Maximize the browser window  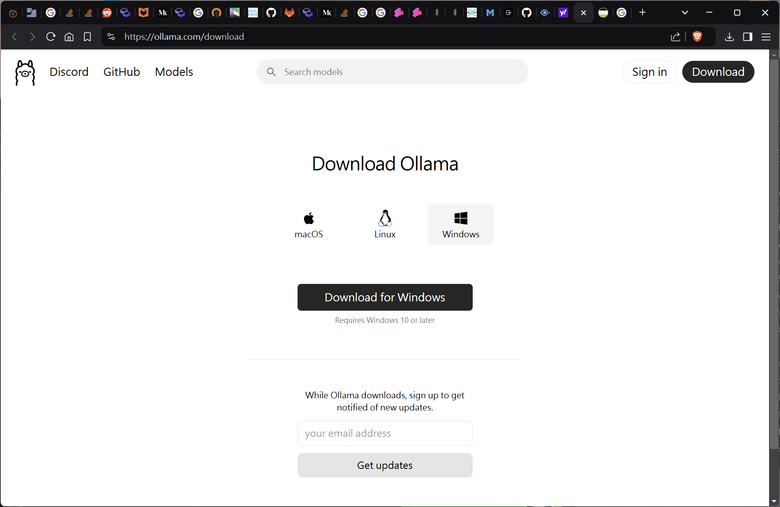tap(737, 12)
